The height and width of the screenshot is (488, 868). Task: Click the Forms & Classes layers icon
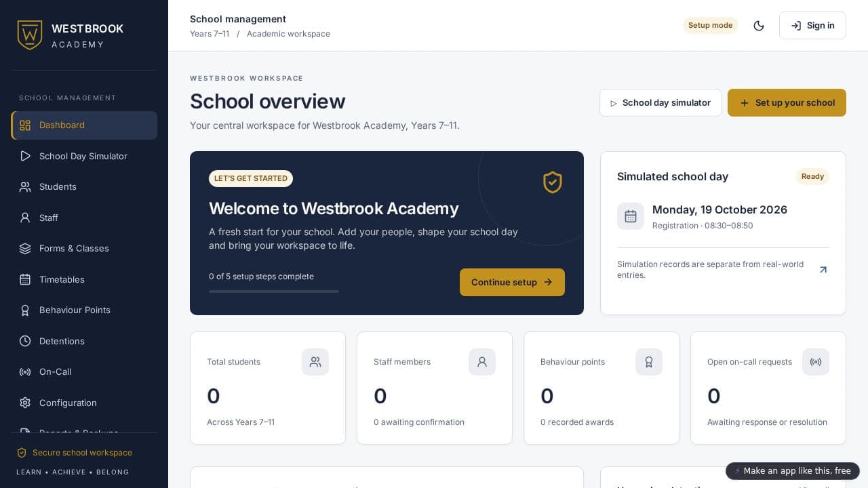(25, 249)
